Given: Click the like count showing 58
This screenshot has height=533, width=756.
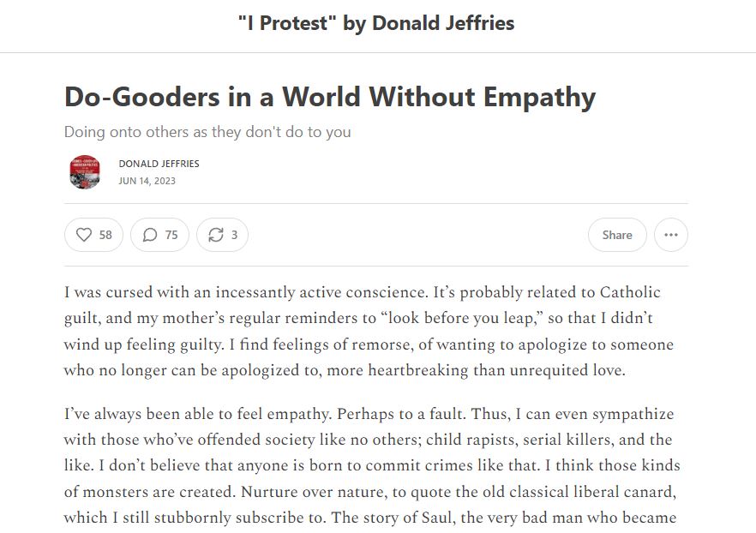Looking at the screenshot, I should tap(105, 235).
